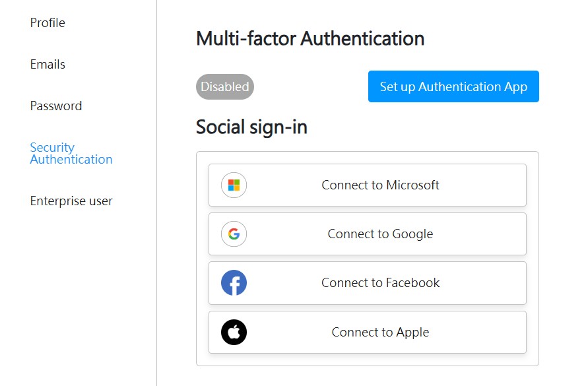
Task: Click the Facebook logo icon
Action: click(234, 283)
